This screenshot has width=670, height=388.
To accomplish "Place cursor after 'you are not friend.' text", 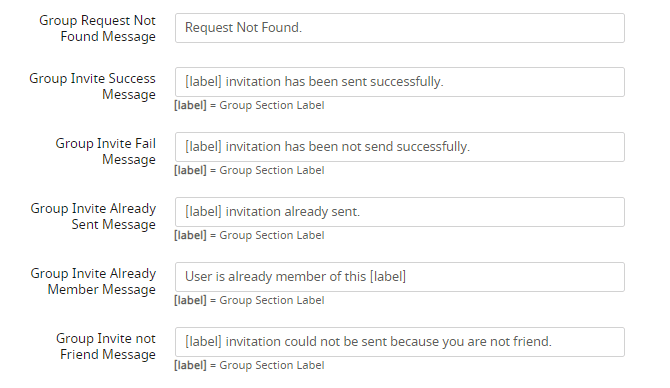I will coord(552,342).
